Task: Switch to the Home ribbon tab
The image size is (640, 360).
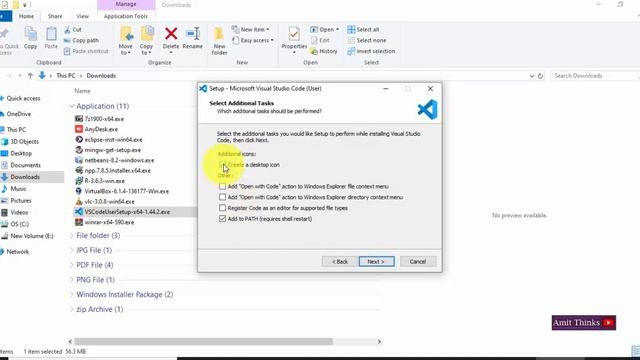Action: (x=27, y=16)
